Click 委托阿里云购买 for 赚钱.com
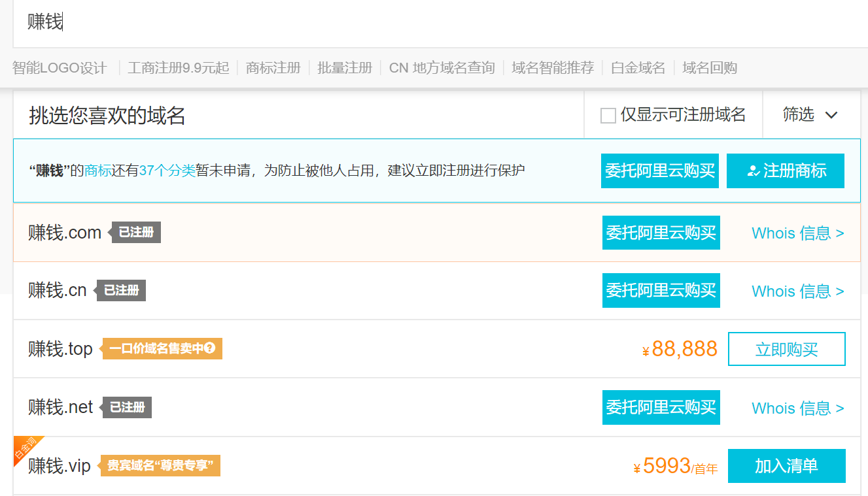This screenshot has height=496, width=868. [x=661, y=233]
